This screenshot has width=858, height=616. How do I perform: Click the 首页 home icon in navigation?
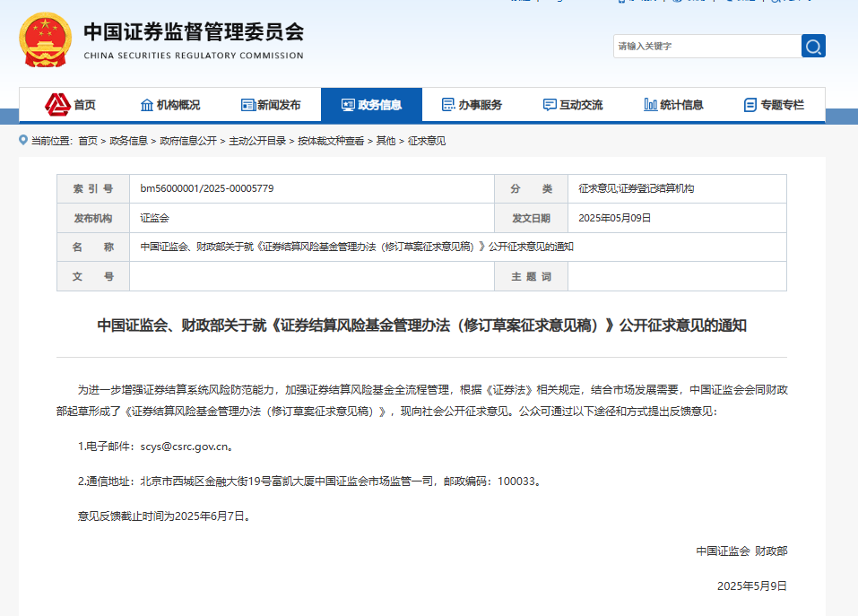pyautogui.click(x=58, y=105)
